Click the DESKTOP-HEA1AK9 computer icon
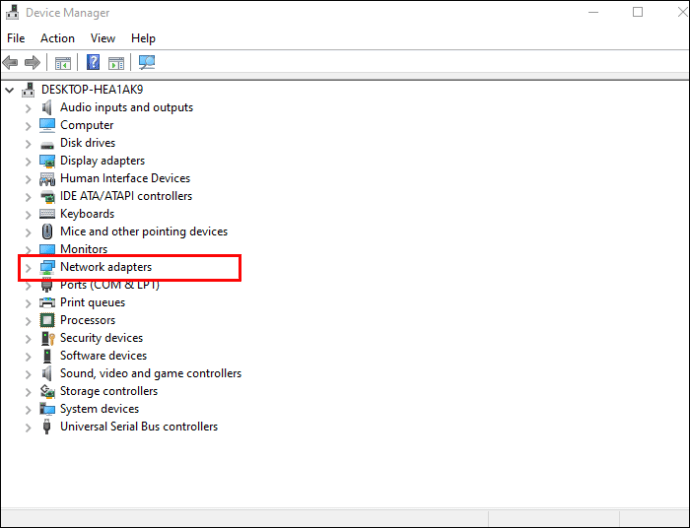This screenshot has height=528, width=690. tap(28, 90)
